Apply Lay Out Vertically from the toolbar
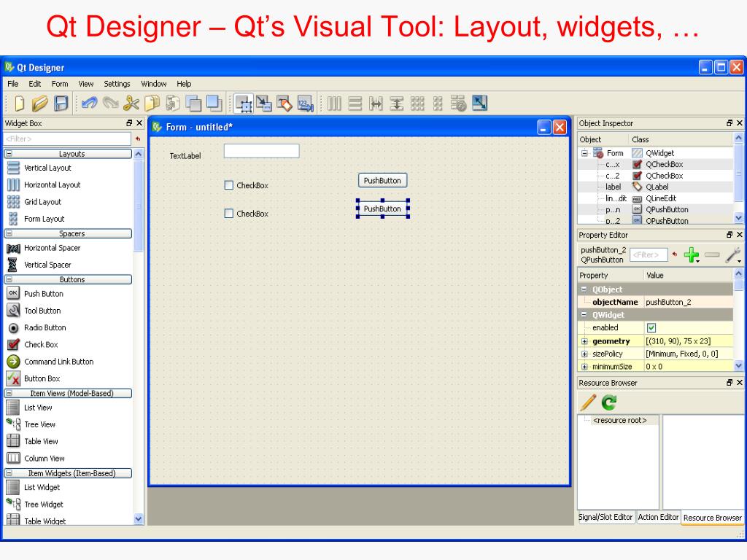 click(355, 104)
